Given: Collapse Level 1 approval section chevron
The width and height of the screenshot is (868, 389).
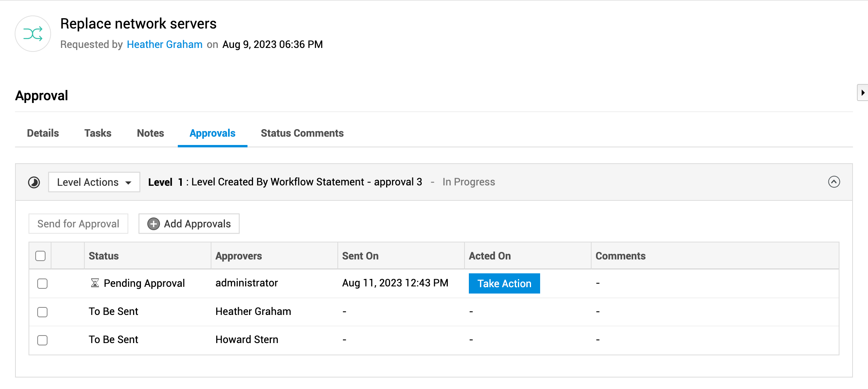Looking at the screenshot, I should coord(834,182).
